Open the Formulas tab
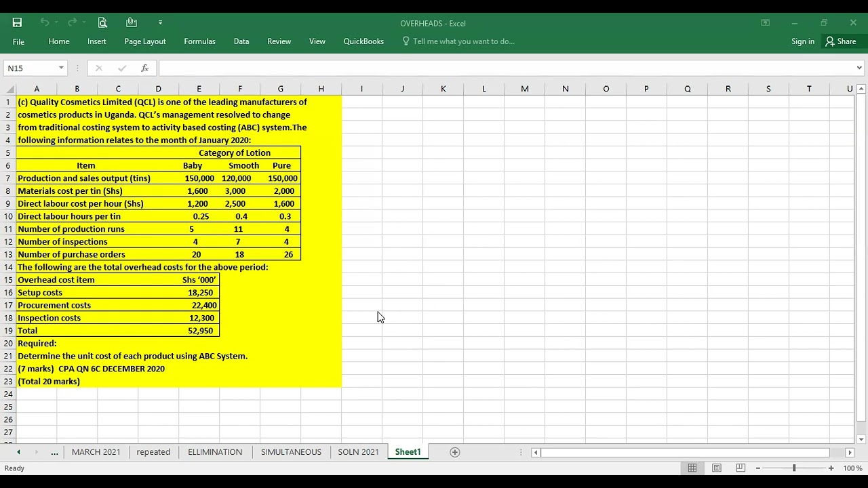868x488 pixels. click(199, 41)
